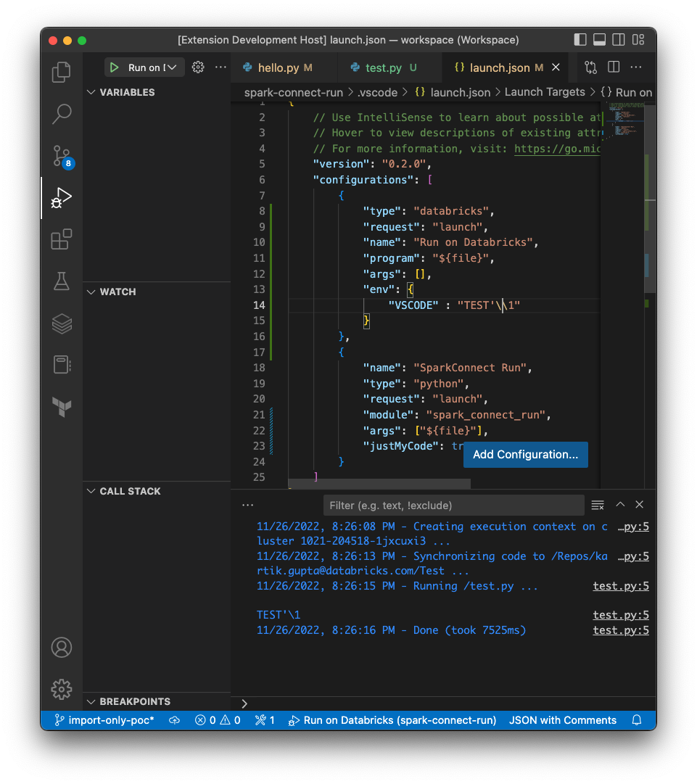Collapse the VARIABLES section
The width and height of the screenshot is (697, 784).
[157, 92]
